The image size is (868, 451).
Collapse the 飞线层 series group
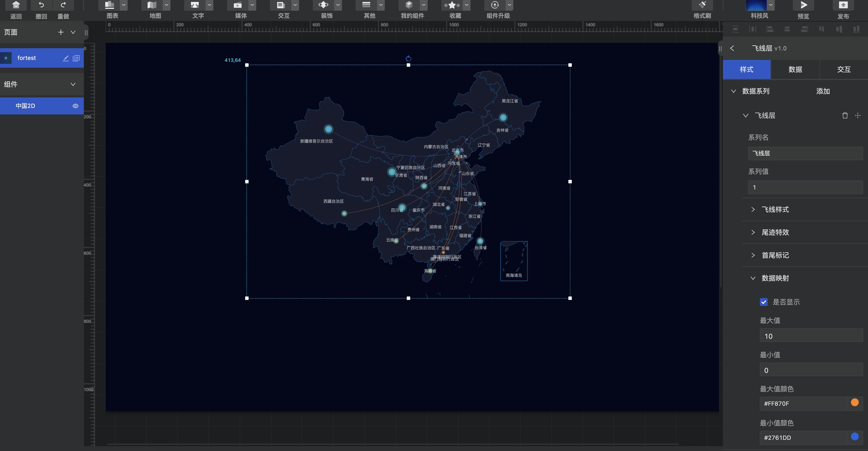746,115
